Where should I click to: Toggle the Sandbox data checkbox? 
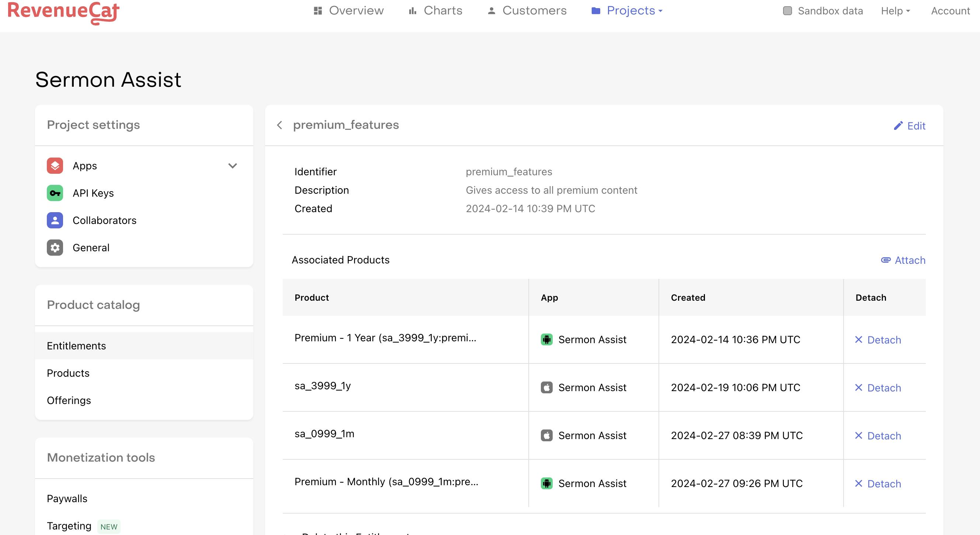(x=787, y=11)
